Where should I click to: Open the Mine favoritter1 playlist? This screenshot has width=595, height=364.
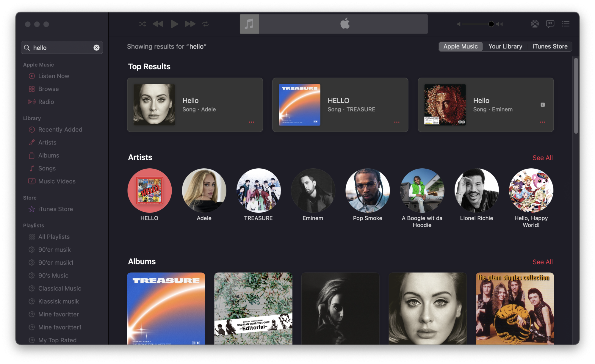click(x=60, y=327)
